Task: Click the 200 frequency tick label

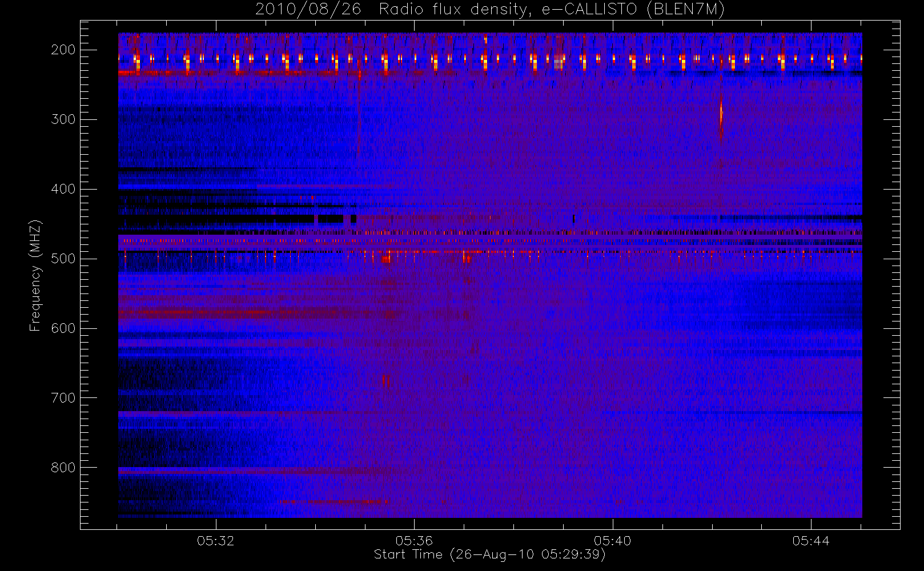Action: click(x=63, y=50)
